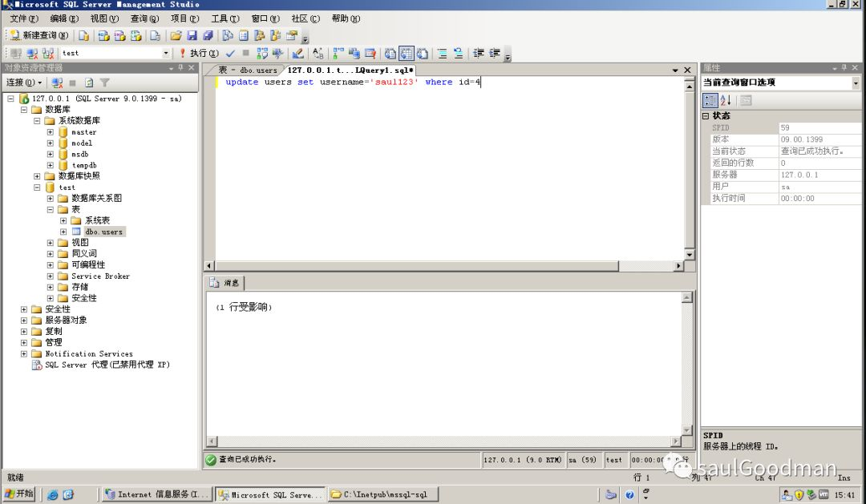Click the messages pane horizontal scrollbar
The image size is (866, 504).
[x=443, y=442]
